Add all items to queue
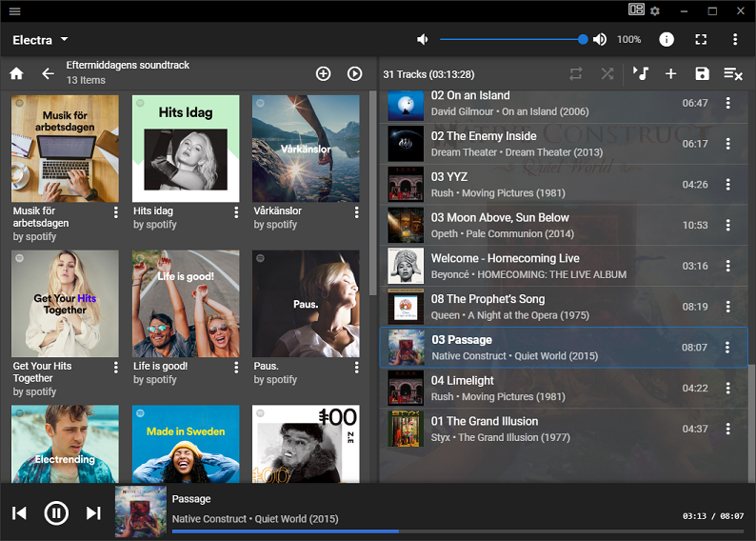This screenshot has width=756, height=541. coord(323,73)
